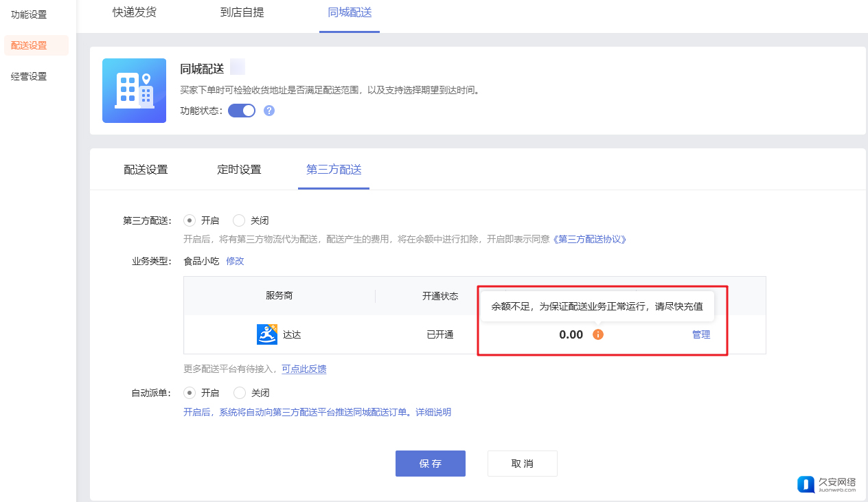Click the blue 同城配送 building icon
This screenshot has height=502, width=868.
pyautogui.click(x=134, y=91)
